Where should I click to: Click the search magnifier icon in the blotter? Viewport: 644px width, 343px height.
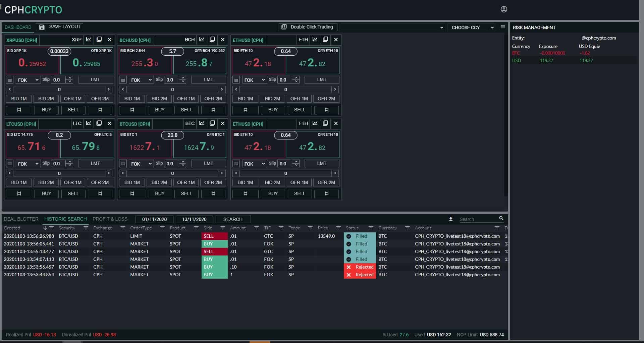coord(501,218)
